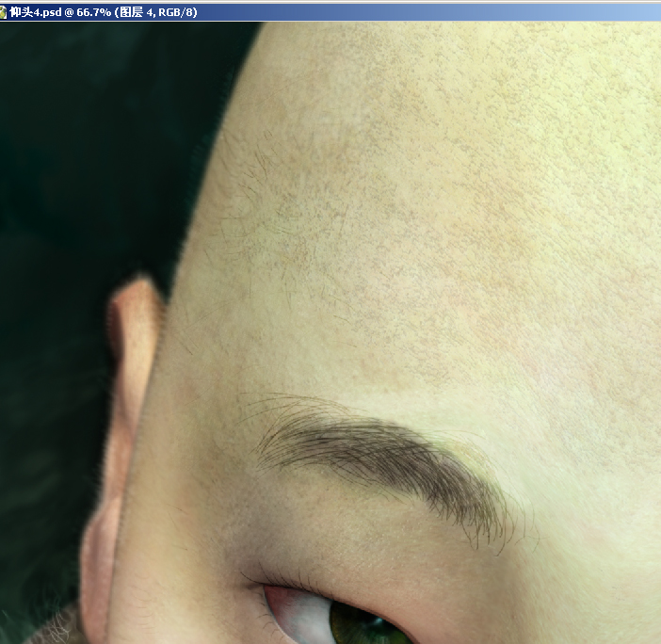Click the Photoshop document icon in title bar

point(4,10)
